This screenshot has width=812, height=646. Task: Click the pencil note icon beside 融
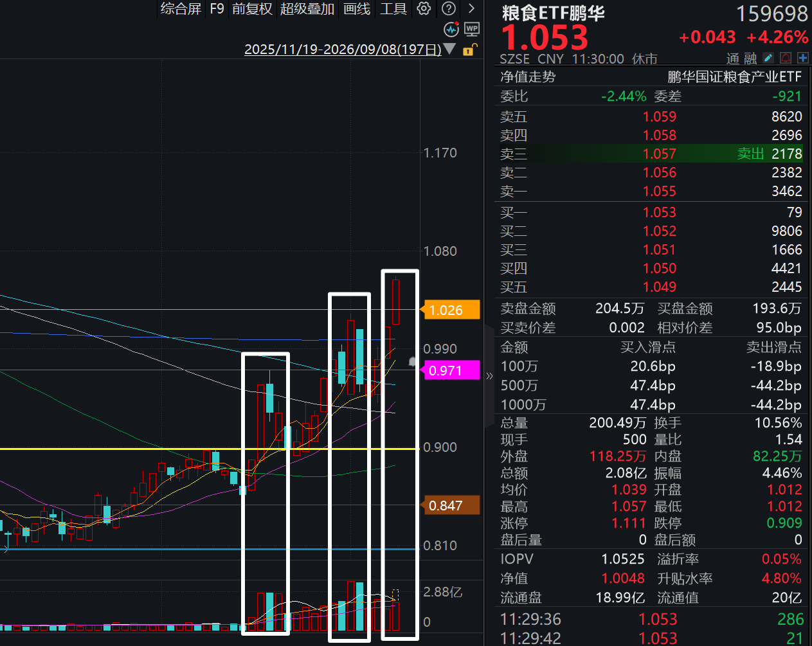(x=768, y=58)
